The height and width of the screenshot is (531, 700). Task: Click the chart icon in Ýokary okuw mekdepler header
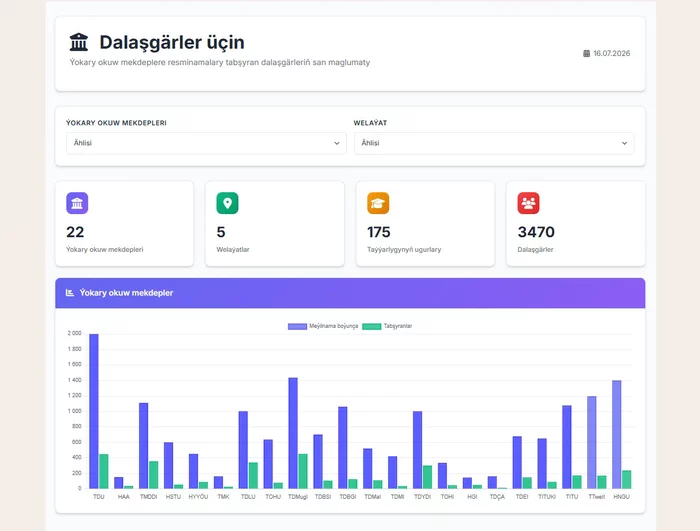click(70, 293)
